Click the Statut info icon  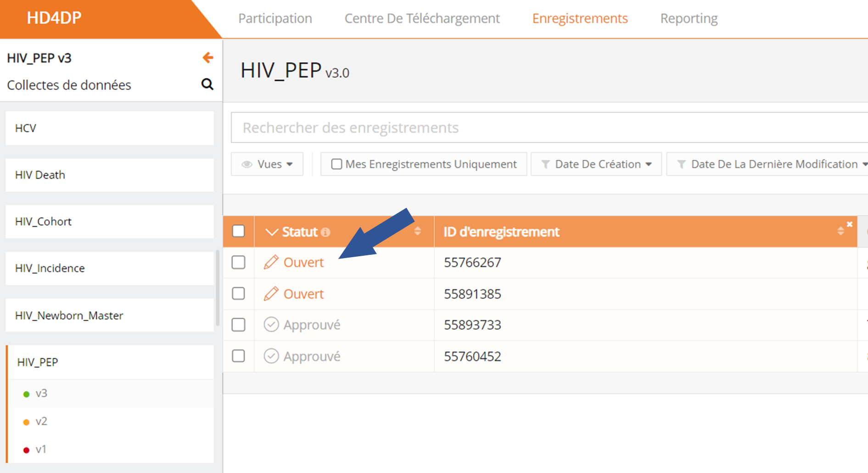pos(325,232)
